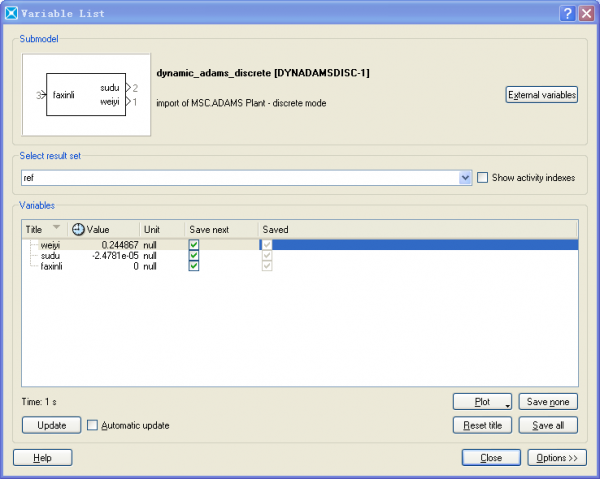Screen dimensions: 600x479
Task: Open the result set dropdown showing ref
Action: (465, 177)
